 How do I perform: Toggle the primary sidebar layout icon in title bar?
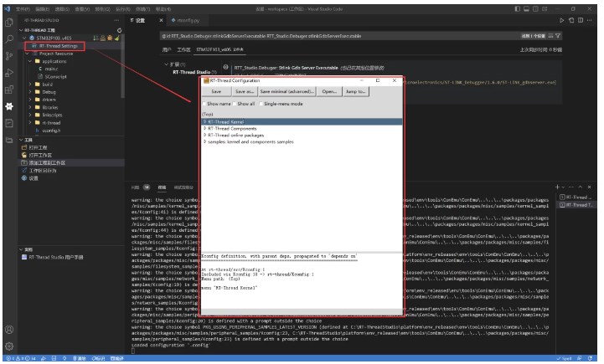(x=518, y=9)
